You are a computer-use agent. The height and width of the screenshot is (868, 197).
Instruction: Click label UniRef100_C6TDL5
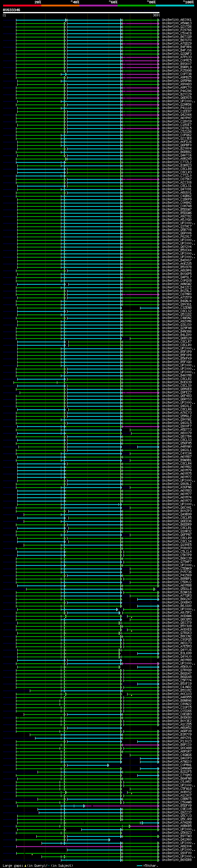coord(177,128)
